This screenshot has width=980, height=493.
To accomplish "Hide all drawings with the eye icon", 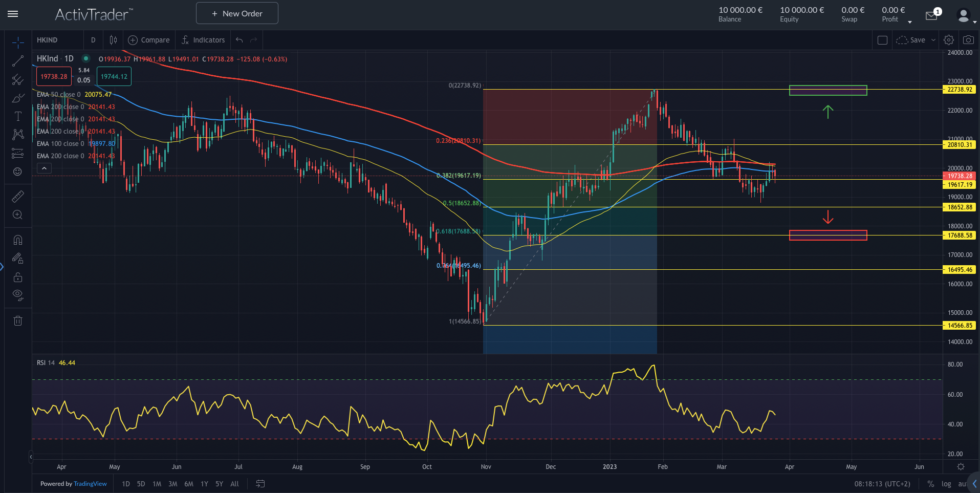I will pyautogui.click(x=17, y=294).
